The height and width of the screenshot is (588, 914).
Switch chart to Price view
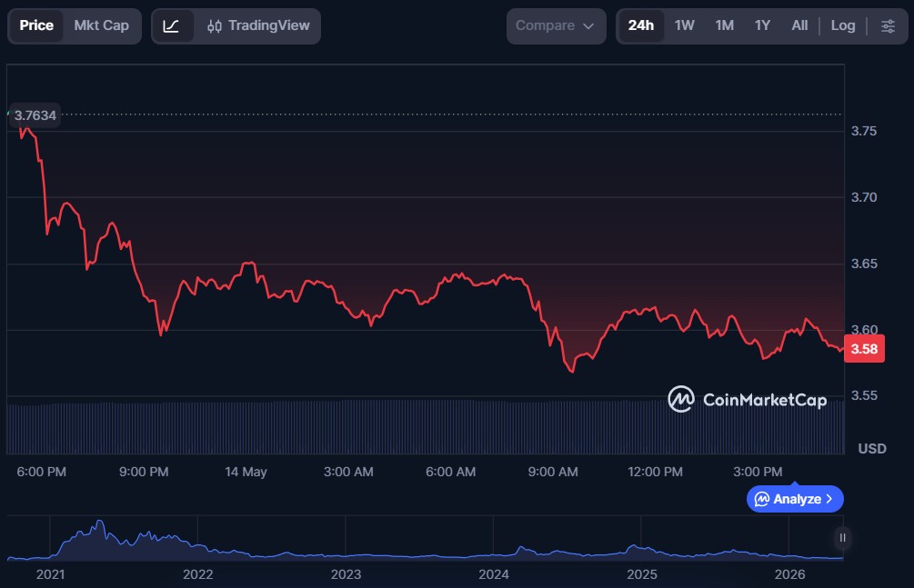point(36,25)
